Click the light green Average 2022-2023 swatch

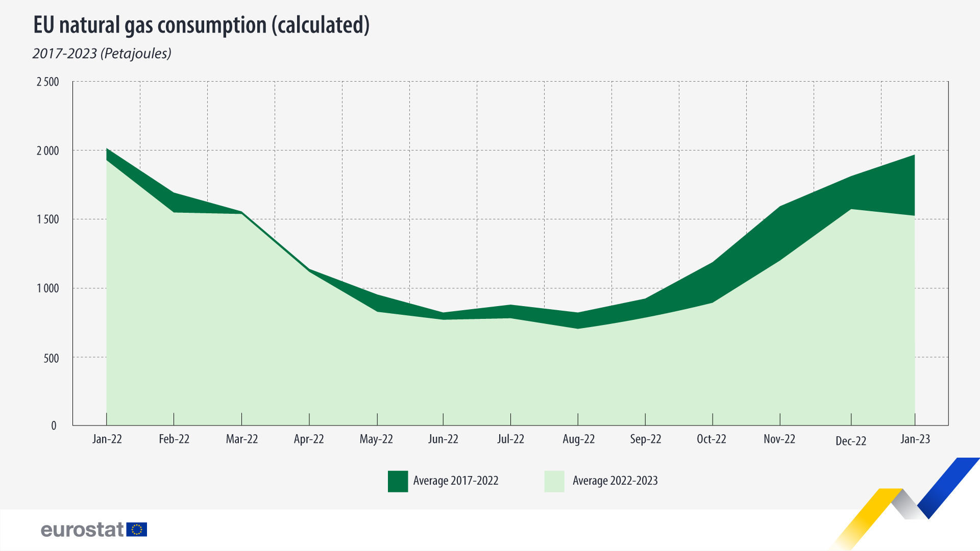(x=554, y=481)
